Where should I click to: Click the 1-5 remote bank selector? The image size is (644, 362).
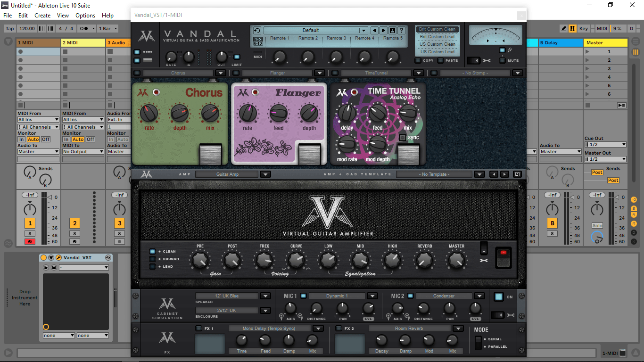coord(258,39)
